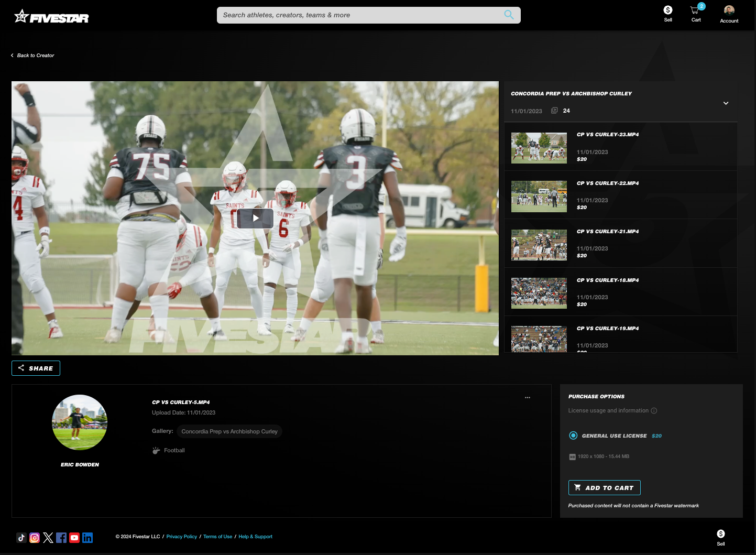756x555 pixels.
Task: Select CP VS CURLEY-23.MP4 title text
Action: click(x=608, y=135)
